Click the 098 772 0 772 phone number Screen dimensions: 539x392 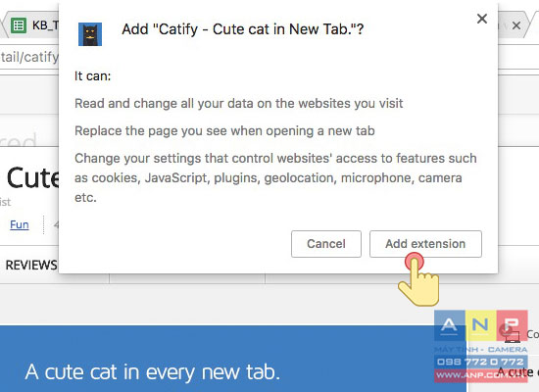coord(480,362)
